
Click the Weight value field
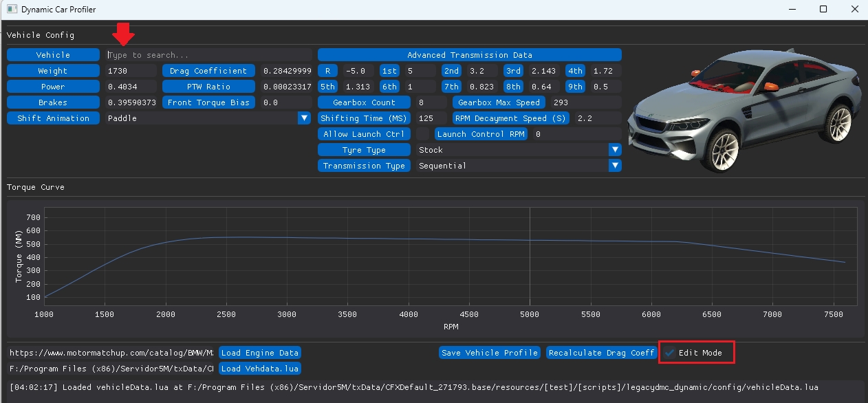131,71
